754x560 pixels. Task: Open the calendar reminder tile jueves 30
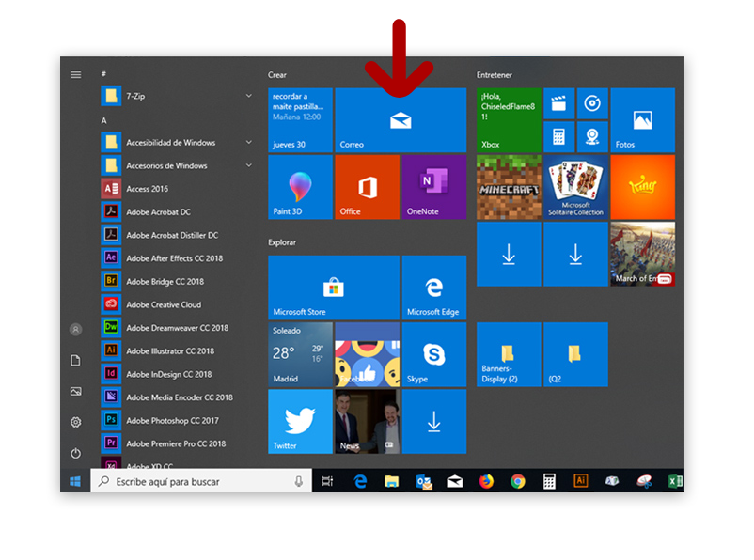point(300,120)
